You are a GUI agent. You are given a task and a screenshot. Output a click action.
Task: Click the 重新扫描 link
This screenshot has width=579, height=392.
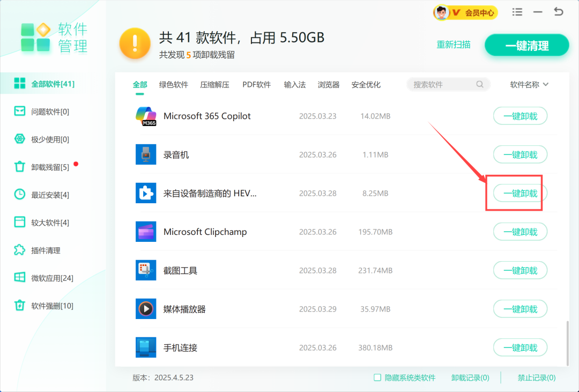pos(454,45)
